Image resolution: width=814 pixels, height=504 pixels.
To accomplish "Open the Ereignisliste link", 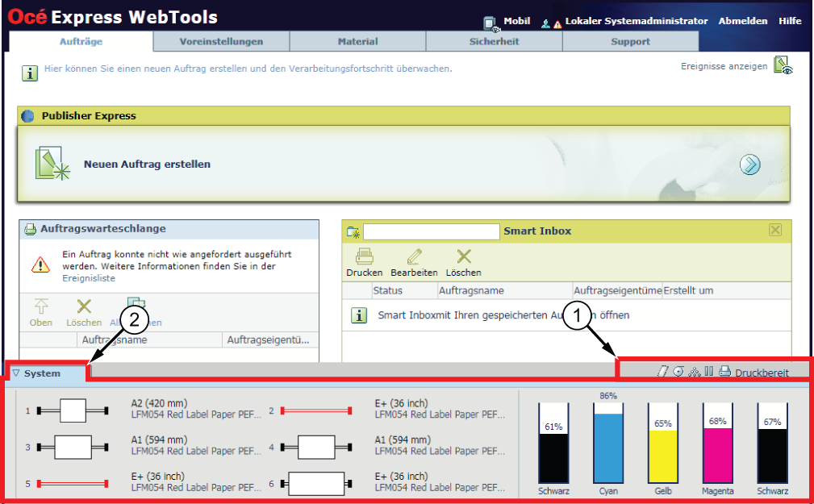I will (x=89, y=278).
